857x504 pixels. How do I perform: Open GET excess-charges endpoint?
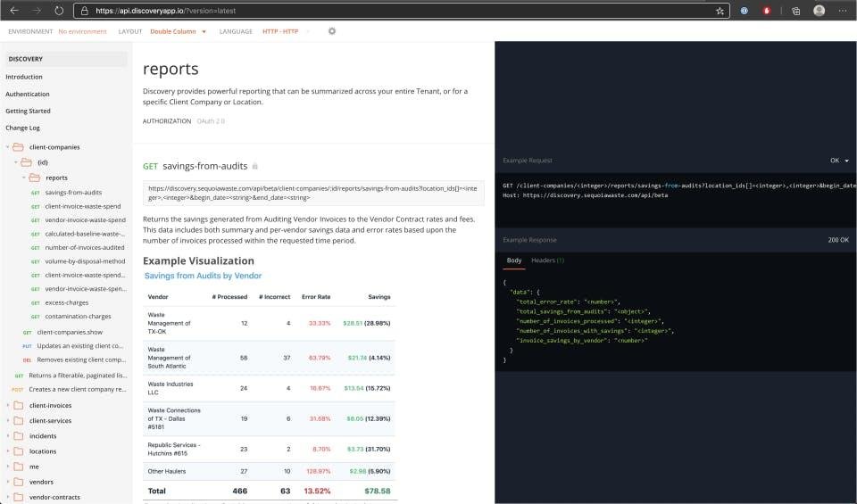point(67,302)
